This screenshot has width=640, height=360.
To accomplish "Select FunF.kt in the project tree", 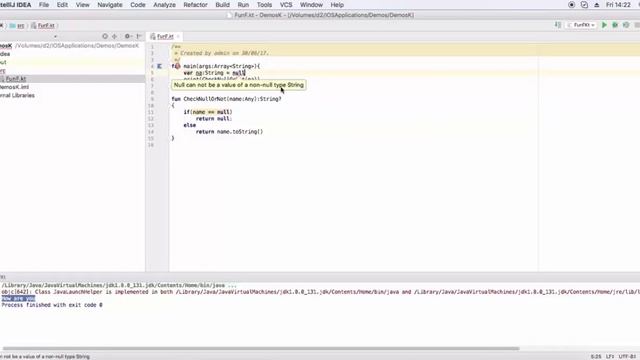I will coord(72,79).
